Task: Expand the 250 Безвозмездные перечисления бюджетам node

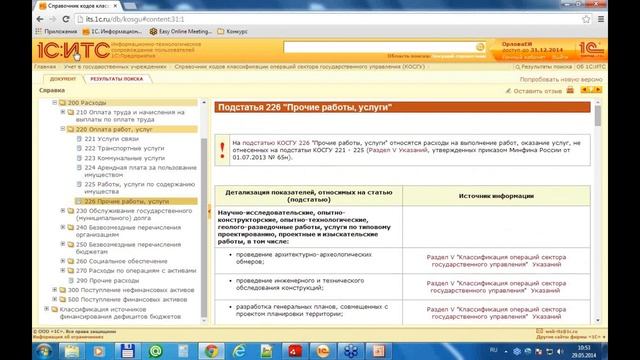Action: (63, 244)
